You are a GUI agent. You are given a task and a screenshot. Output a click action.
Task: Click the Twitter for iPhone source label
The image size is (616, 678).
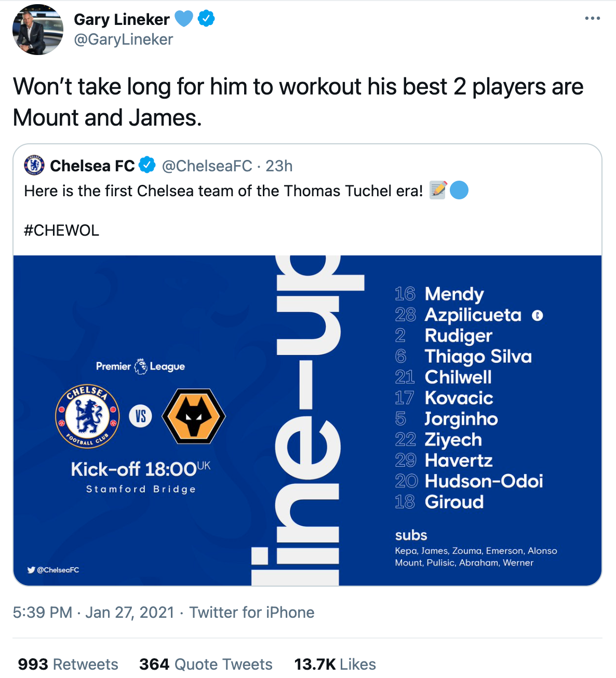pyautogui.click(x=251, y=613)
